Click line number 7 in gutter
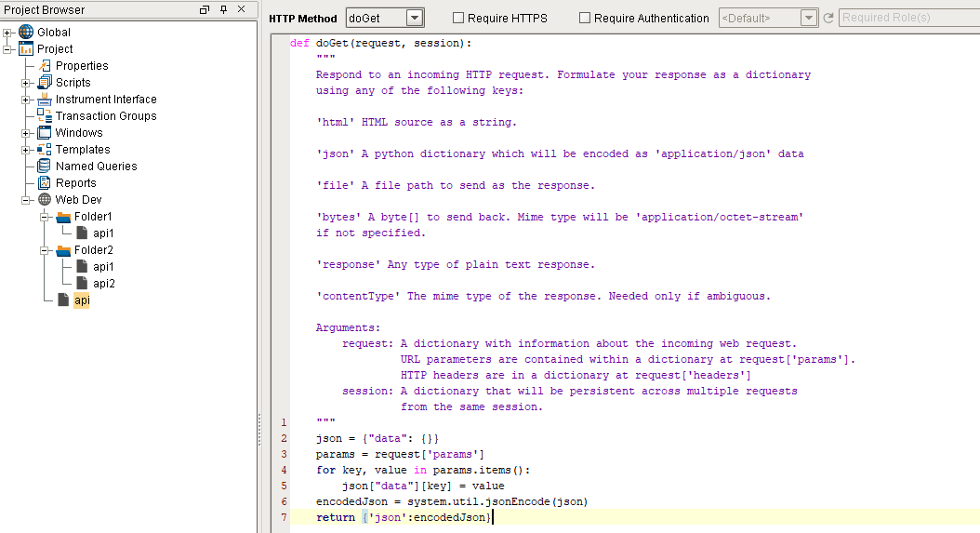 pyautogui.click(x=284, y=517)
